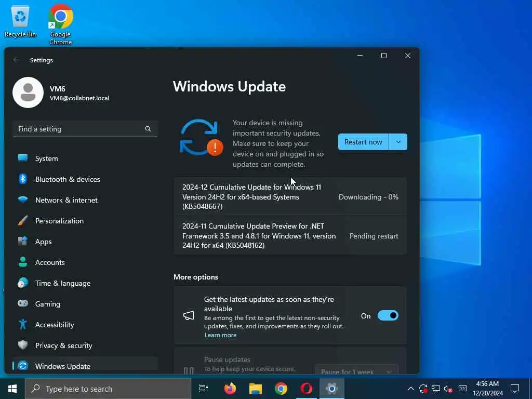Launch Chrome from taskbar

click(x=281, y=389)
